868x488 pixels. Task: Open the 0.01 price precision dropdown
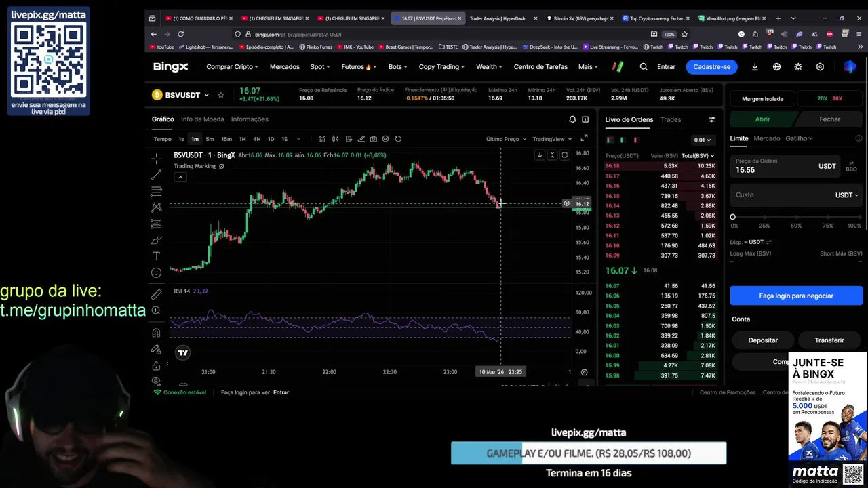(703, 140)
